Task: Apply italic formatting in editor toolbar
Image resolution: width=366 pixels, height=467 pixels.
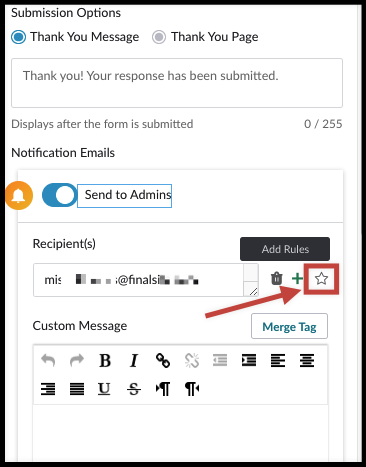Action: pos(134,360)
